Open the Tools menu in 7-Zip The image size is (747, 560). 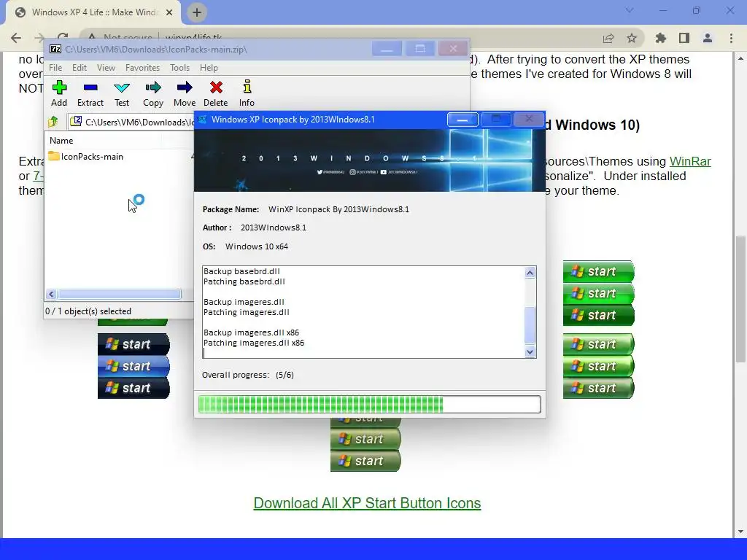point(179,68)
